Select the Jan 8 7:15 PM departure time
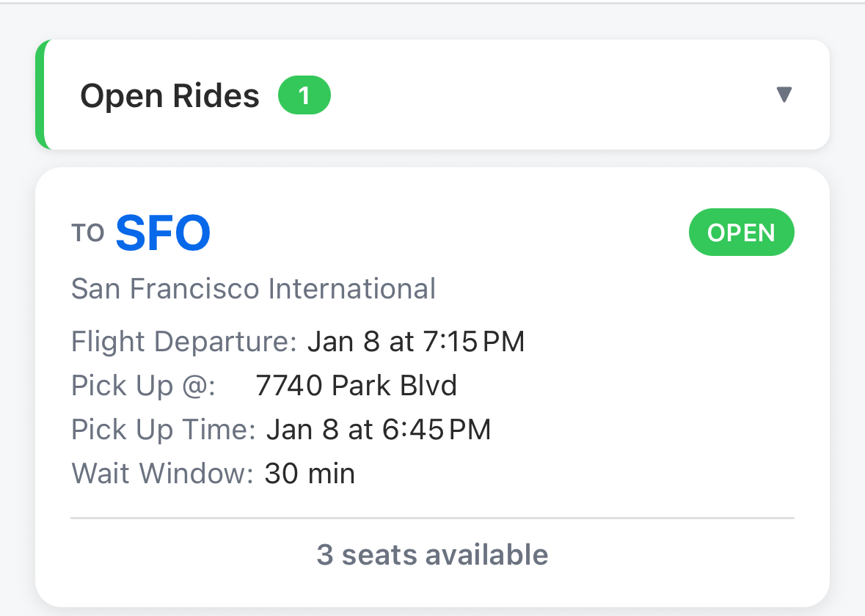This screenshot has height=616, width=865. pyautogui.click(x=416, y=342)
